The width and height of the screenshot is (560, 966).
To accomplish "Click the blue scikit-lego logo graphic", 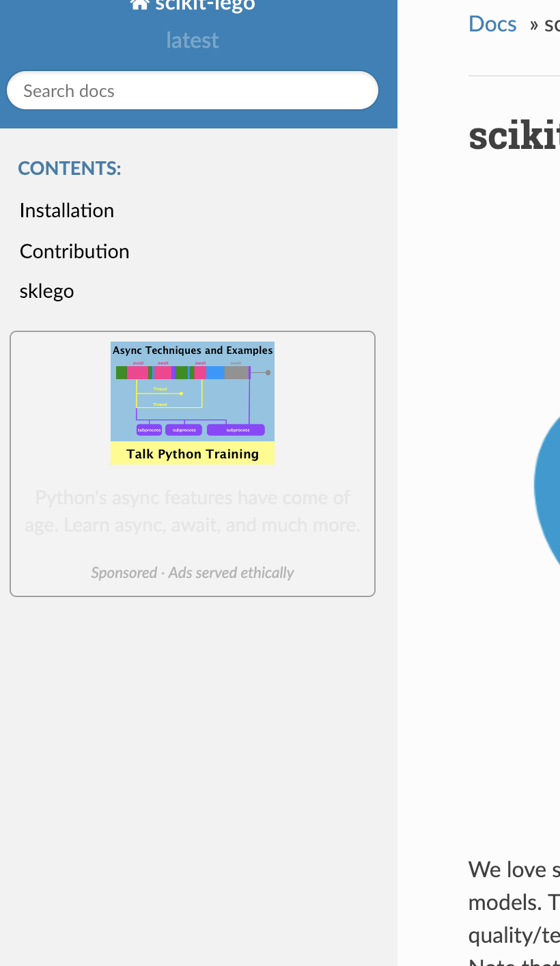I will [547, 485].
